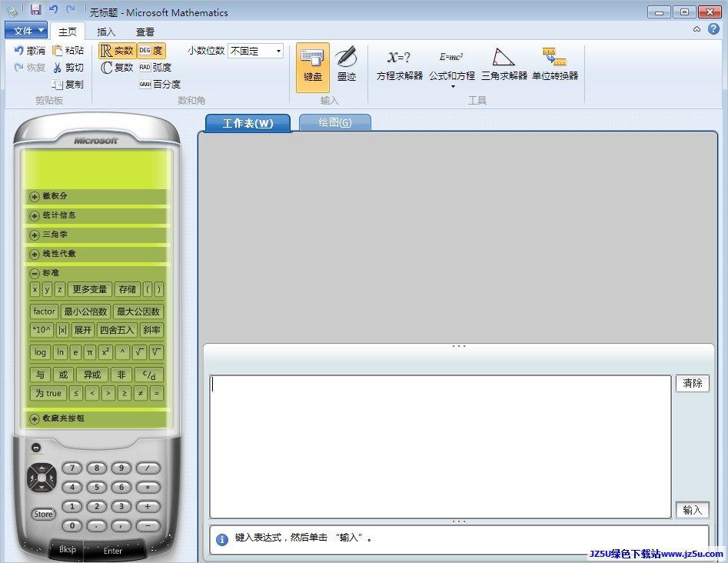Screen dimensions: 728x563
Task: Click the absolute value |x| key
Action: tap(62, 330)
